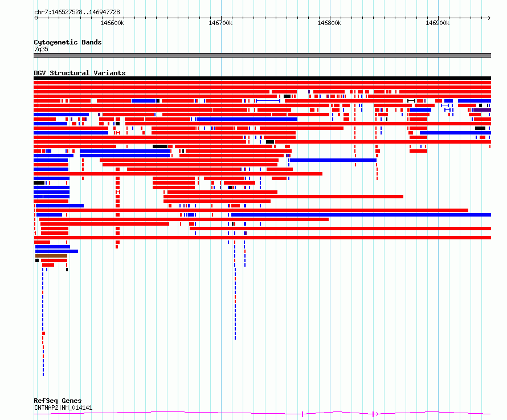Click the CNTNAP2 exon mark near 146840k
Screen dimensions: 507x420
(373, 414)
